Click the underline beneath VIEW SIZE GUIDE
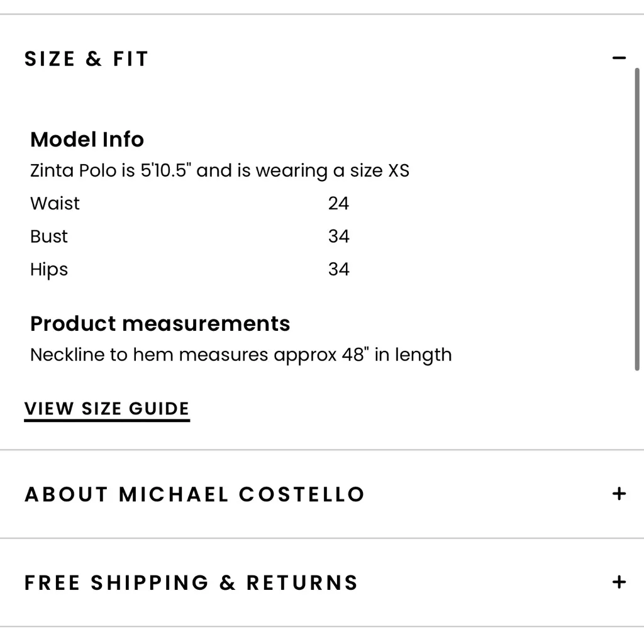The width and height of the screenshot is (644, 644). (106, 419)
